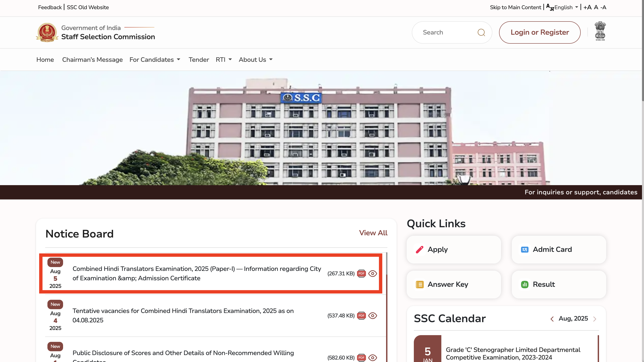This screenshot has height=362, width=644.
Task: Click the language translate icon
Action: point(550,7)
